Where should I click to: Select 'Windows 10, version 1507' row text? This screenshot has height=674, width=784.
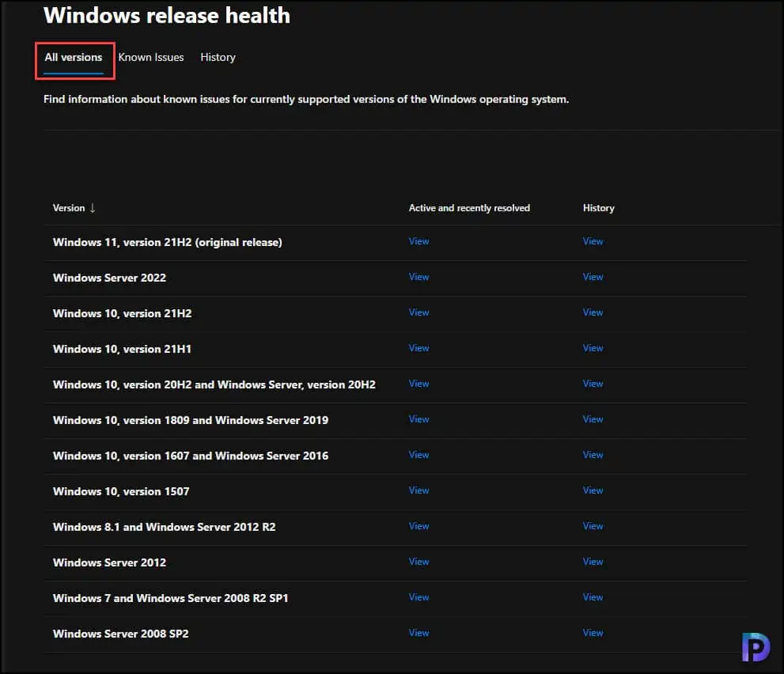pos(121,491)
